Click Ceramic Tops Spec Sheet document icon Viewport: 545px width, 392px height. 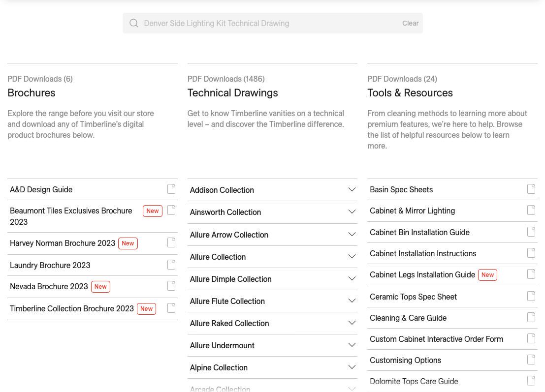[x=531, y=296]
